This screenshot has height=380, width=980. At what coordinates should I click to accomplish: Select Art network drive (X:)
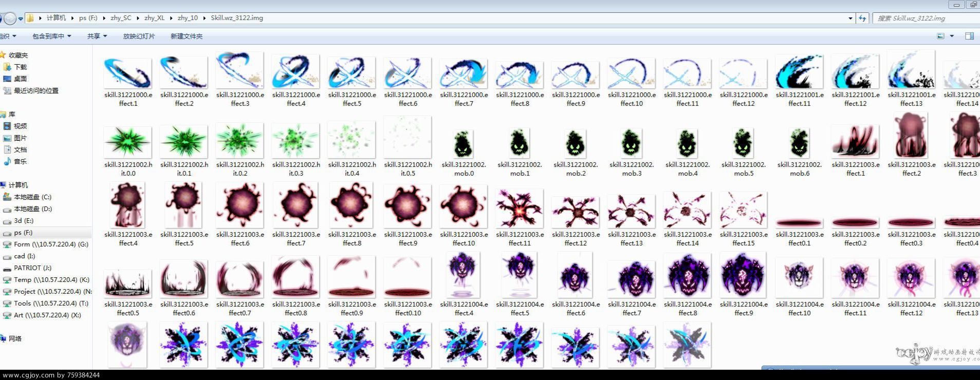coord(47,315)
